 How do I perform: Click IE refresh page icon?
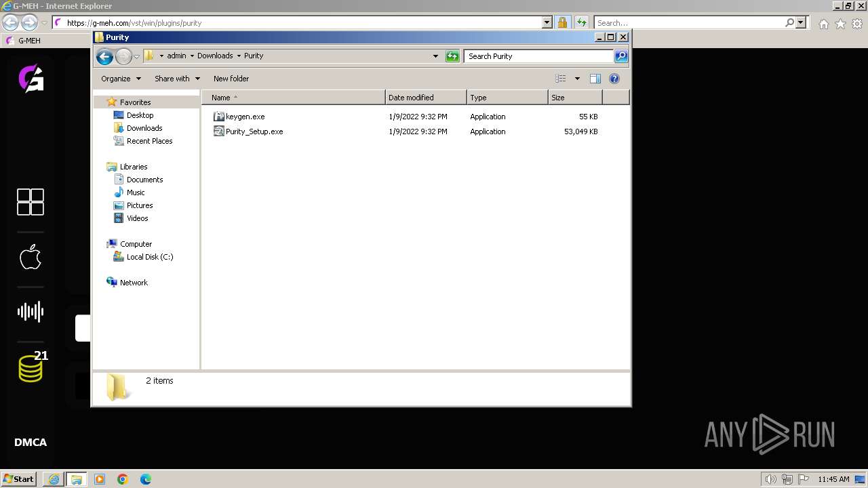click(582, 22)
